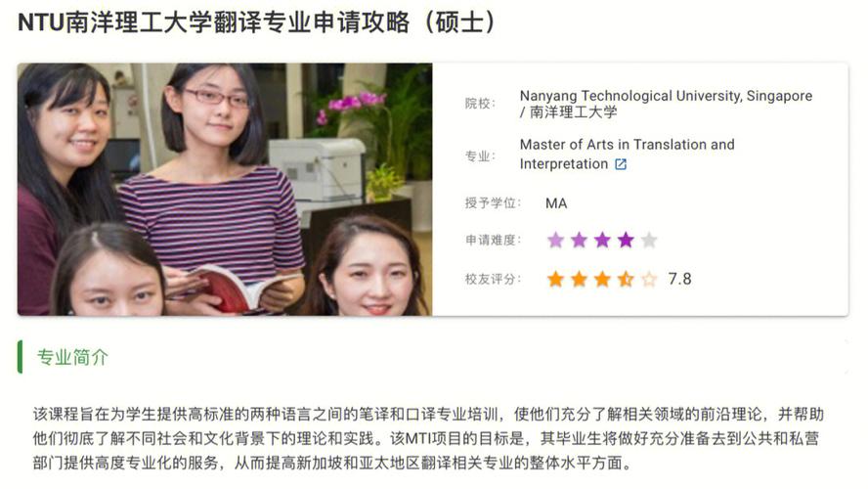Click the 7.8 alumni score value
This screenshot has width=868, height=489.
pos(679,279)
